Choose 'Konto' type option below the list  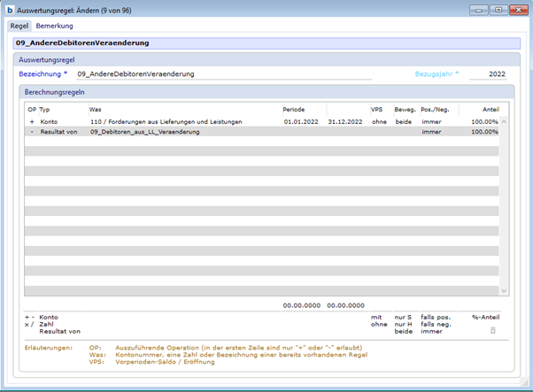50,317
